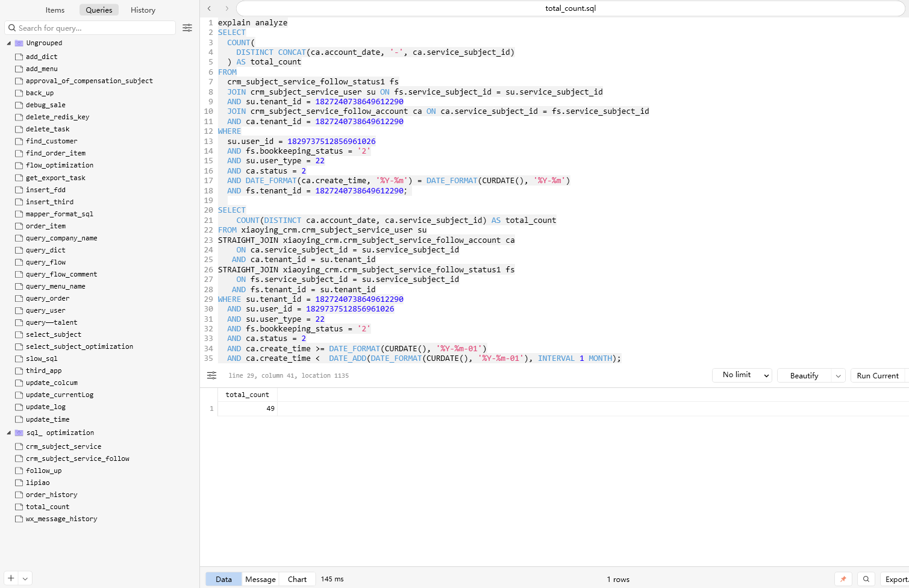The image size is (909, 588).
Task: Open the select_subject_optimization query
Action: pos(80,346)
